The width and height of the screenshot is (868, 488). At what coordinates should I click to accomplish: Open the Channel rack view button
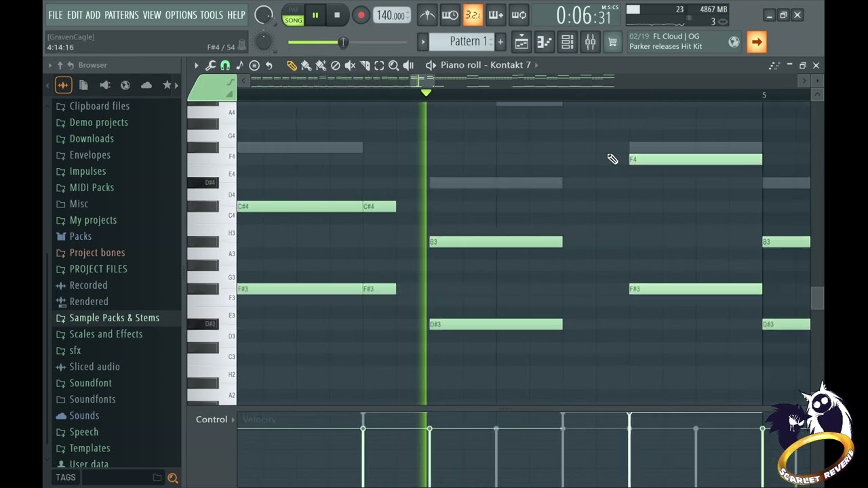coord(568,42)
